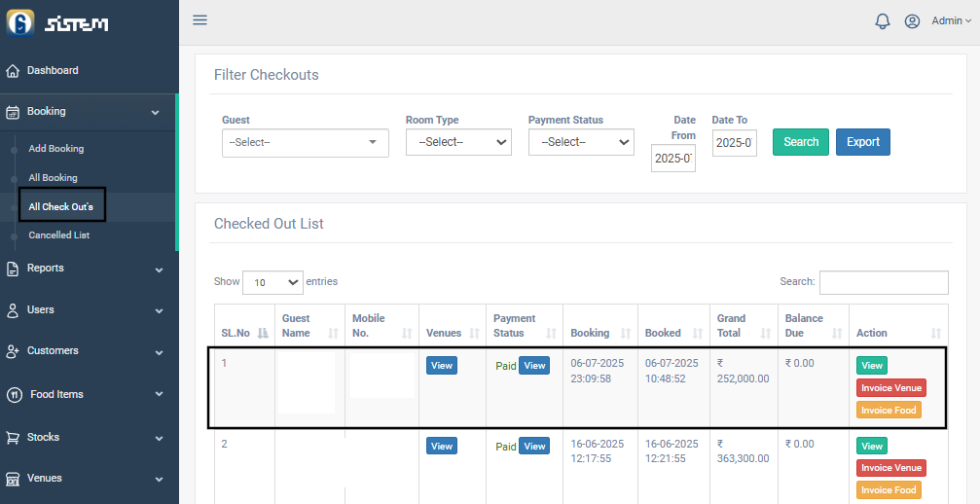980x504 pixels.
Task: Toggle the hamburger sidebar menu
Action: pos(200,20)
